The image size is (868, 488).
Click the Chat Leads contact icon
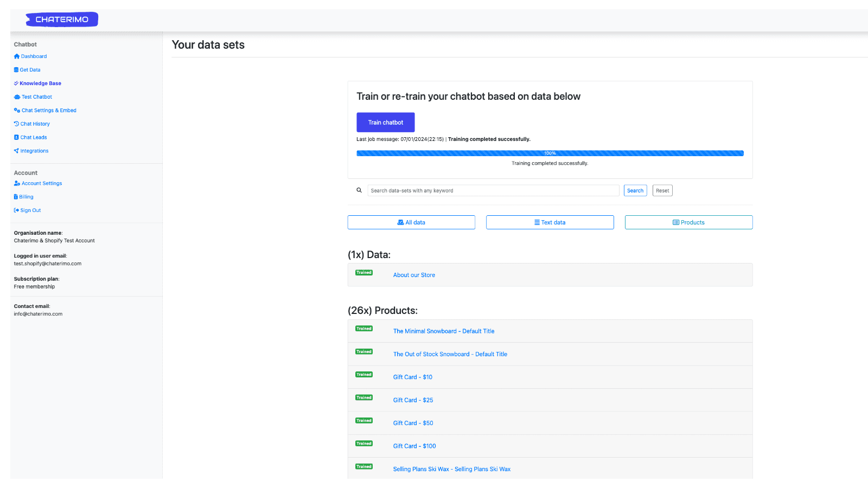[x=16, y=138]
